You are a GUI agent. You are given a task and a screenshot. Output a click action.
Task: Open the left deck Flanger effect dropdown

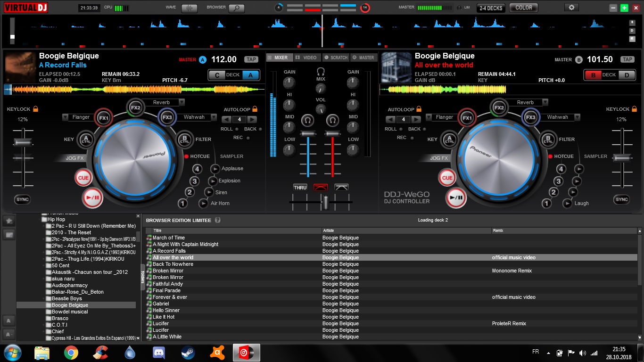(x=66, y=117)
